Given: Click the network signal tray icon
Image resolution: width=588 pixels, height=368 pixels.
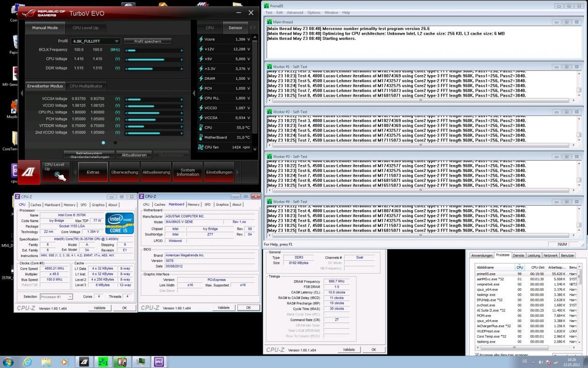Looking at the screenshot, I should pyautogui.click(x=557, y=362).
